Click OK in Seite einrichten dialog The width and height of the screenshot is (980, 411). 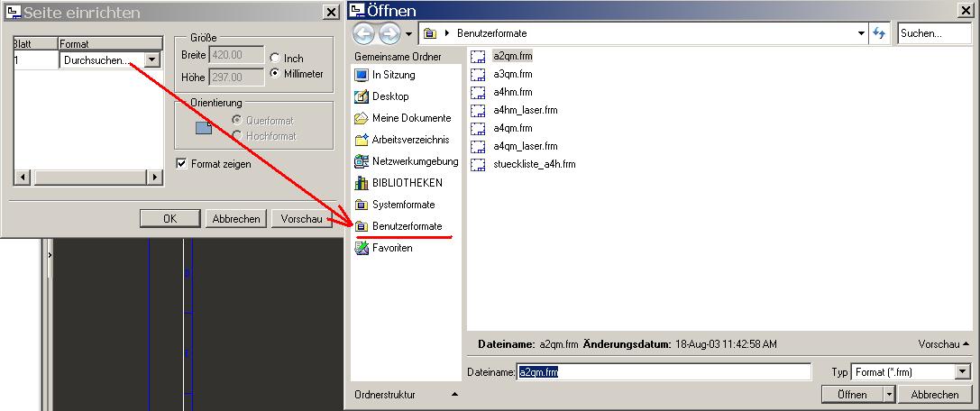[x=170, y=219]
